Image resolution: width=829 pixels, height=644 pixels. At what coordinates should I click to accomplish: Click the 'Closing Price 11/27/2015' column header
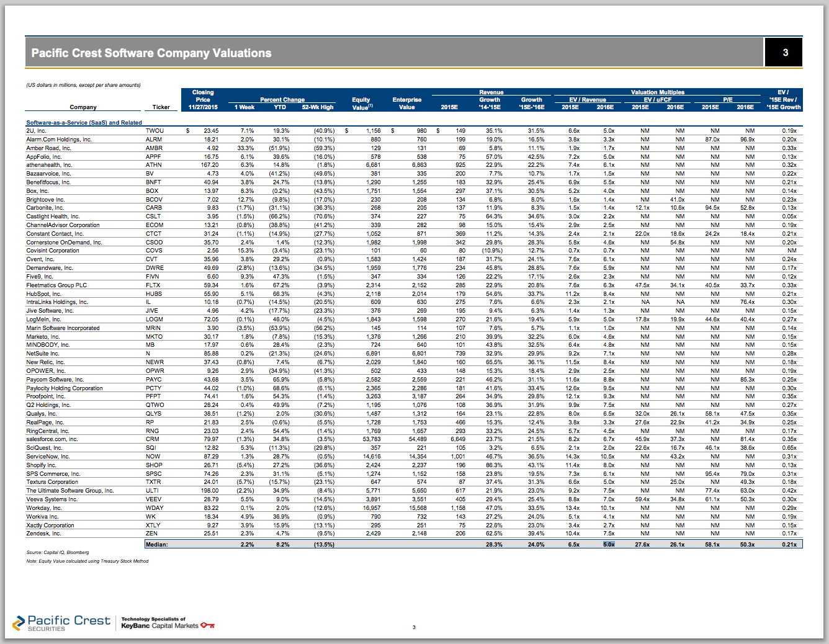click(x=203, y=100)
